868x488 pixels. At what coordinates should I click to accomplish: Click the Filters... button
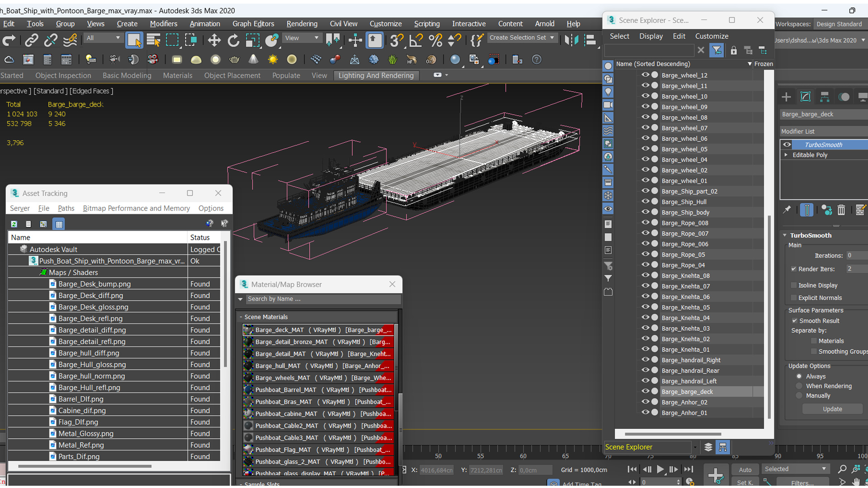tap(802, 483)
